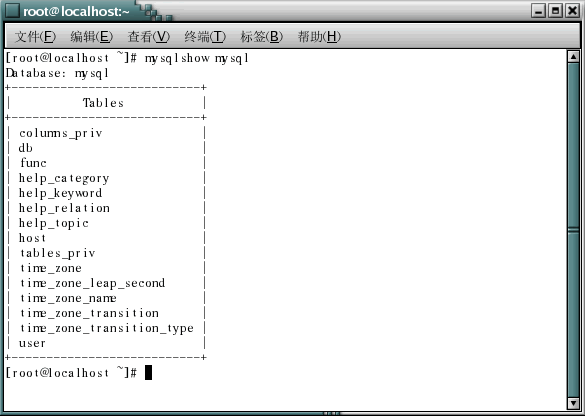Open the 编辑(E) edit menu
Viewport: 585px width, 416px height.
coord(91,37)
